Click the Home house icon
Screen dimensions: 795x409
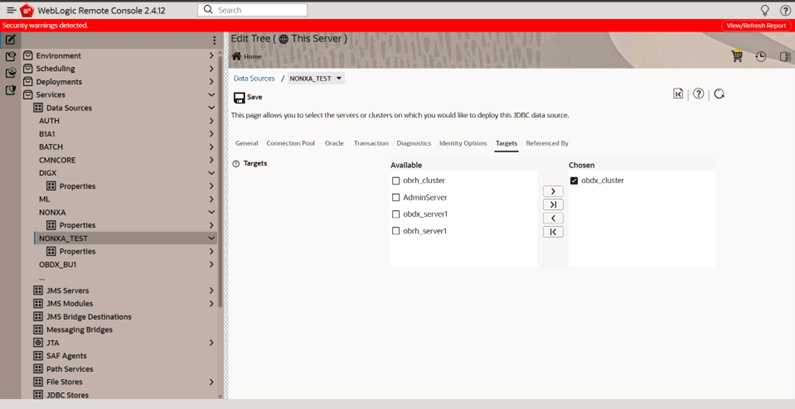236,56
